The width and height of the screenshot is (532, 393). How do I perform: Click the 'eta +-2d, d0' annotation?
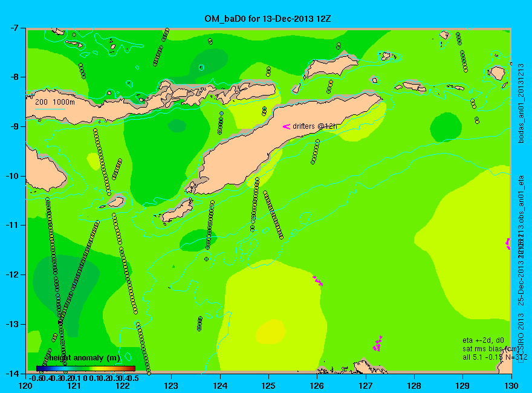point(483,340)
